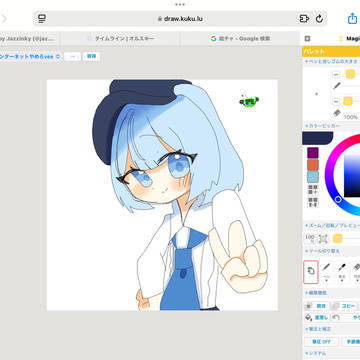Click the copy button in edit functions
Screen dimensions: 360x360
pos(349,306)
